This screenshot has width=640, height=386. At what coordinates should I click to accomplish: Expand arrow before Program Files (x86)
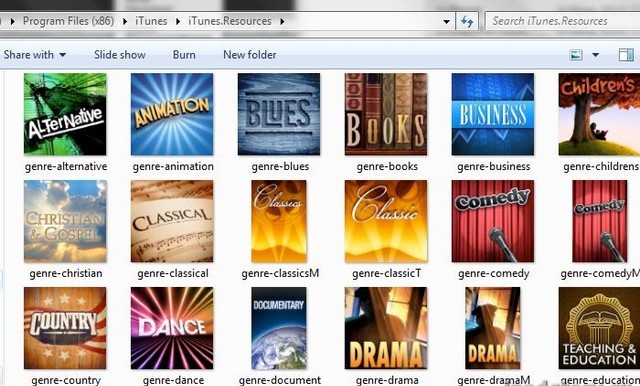click(x=13, y=21)
